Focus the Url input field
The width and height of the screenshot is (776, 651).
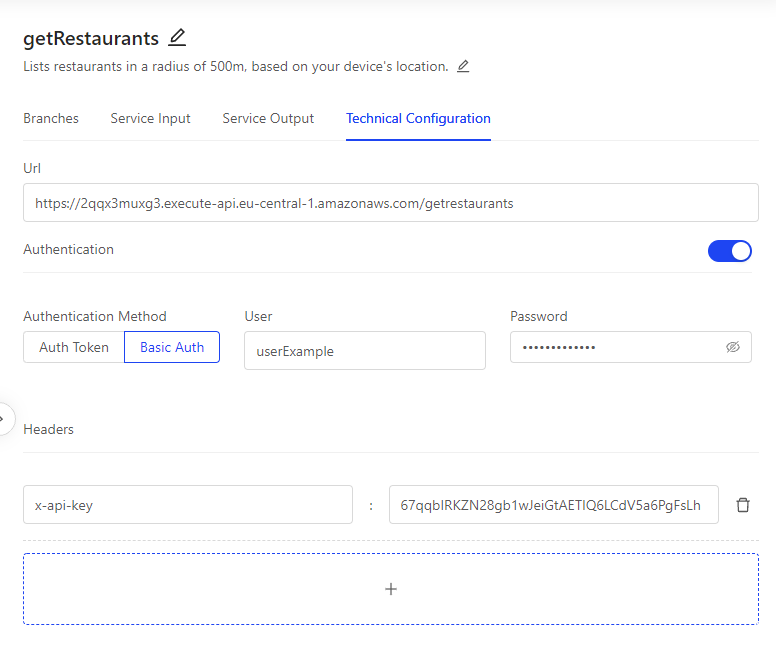pos(390,202)
